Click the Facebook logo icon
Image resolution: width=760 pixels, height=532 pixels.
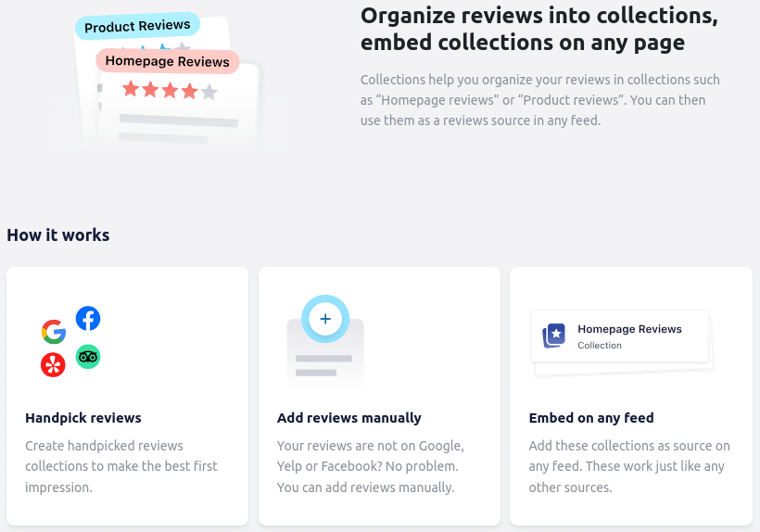pyautogui.click(x=88, y=318)
